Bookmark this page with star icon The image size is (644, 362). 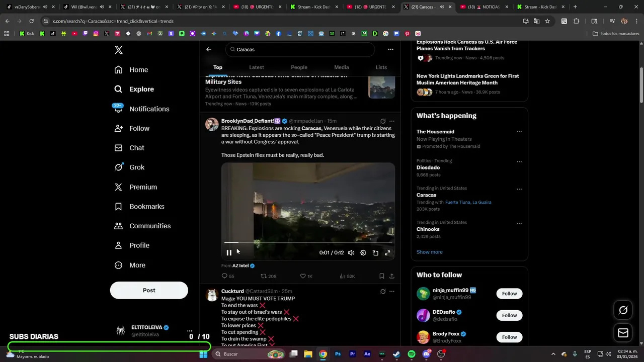coord(547,21)
